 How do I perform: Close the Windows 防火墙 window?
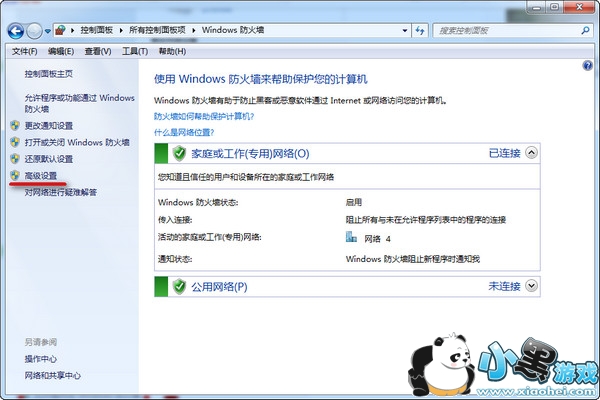(579, 7)
